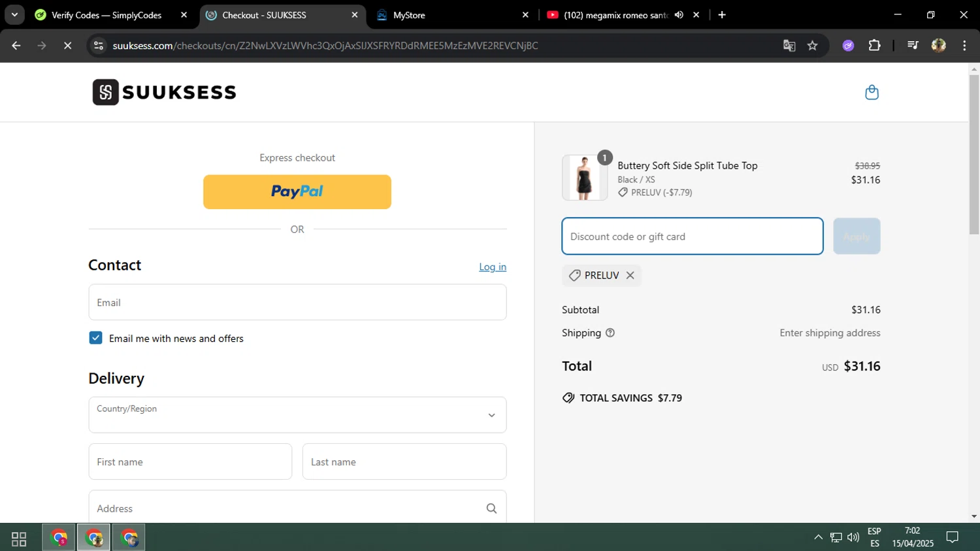This screenshot has width=980, height=551.
Task: Switch to the YouTube megamix romeo tab
Action: 615,14
